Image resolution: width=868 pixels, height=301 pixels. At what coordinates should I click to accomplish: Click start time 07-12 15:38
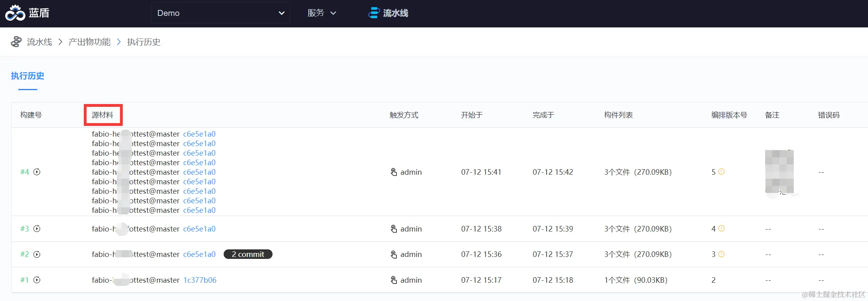click(x=481, y=229)
